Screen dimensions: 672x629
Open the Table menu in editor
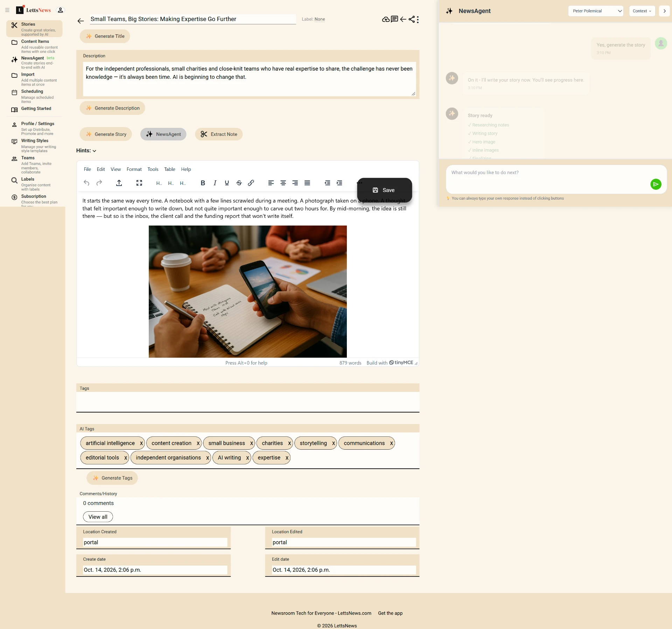pyautogui.click(x=170, y=169)
